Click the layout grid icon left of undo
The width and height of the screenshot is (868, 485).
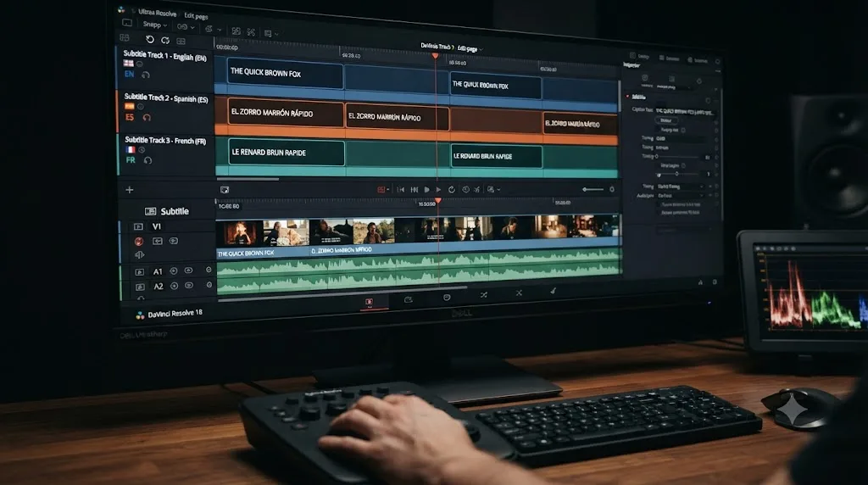(x=125, y=37)
